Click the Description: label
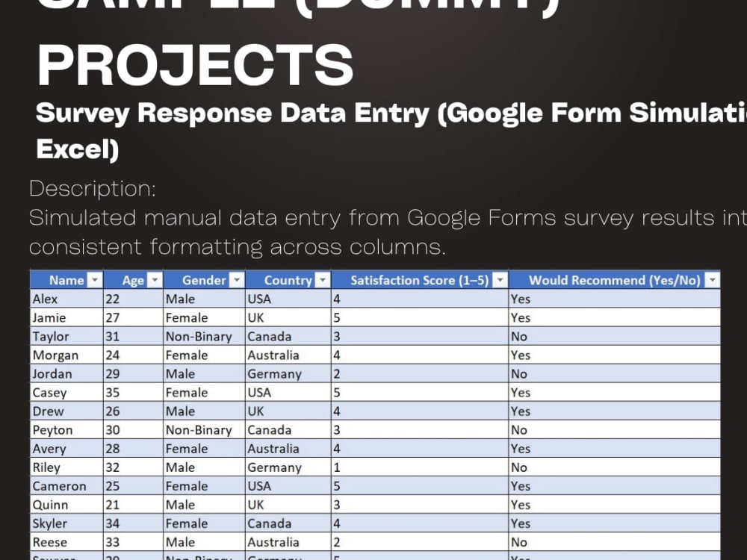Viewport: 747px width, 560px height. [93, 189]
